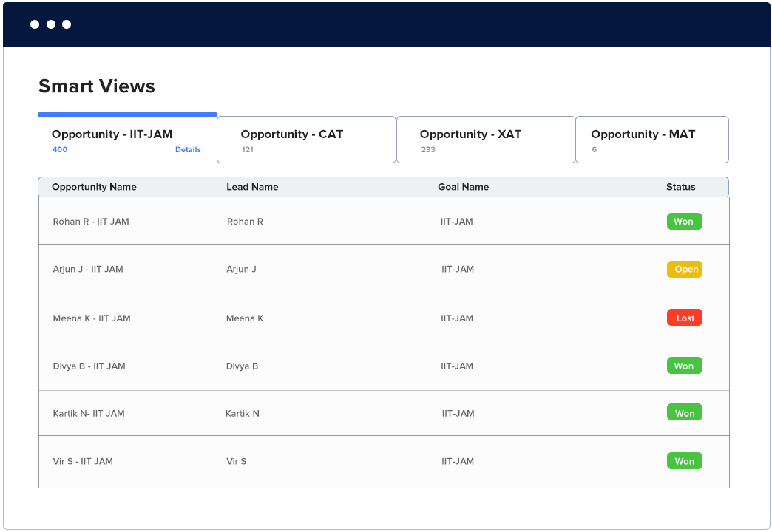
Task: Switch to the Opportunity - CAT tab
Action: (291, 134)
